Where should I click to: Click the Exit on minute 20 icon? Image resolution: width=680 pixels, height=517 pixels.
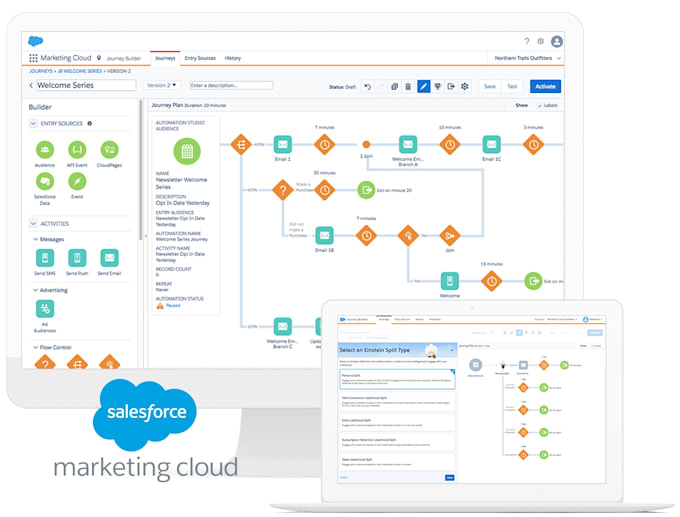point(366,190)
